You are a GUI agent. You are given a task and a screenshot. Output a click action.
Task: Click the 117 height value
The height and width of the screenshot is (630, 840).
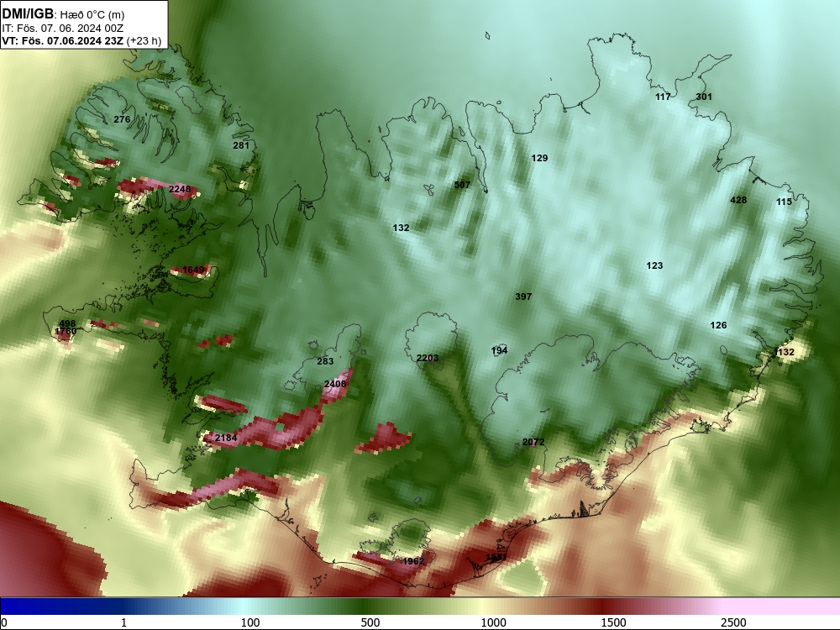click(663, 97)
